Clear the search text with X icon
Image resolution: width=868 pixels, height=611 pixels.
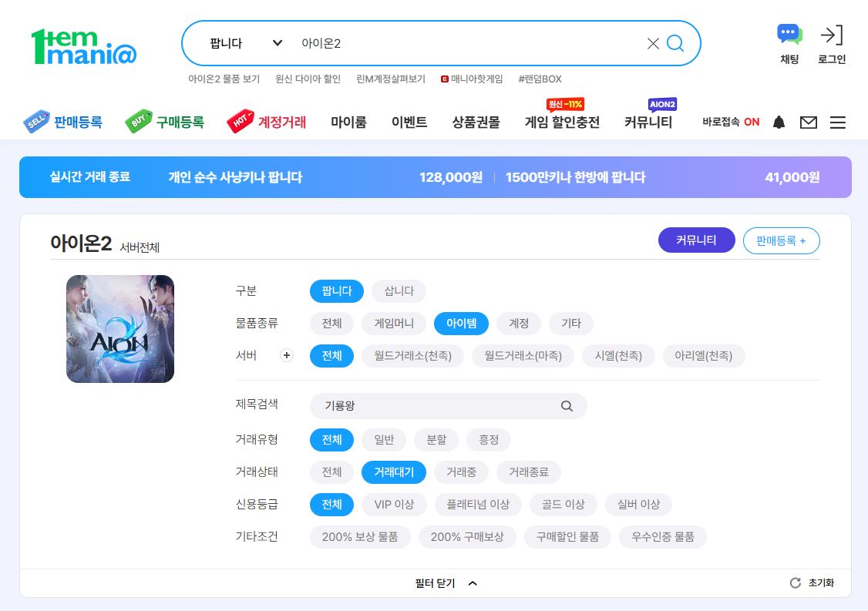tap(653, 44)
